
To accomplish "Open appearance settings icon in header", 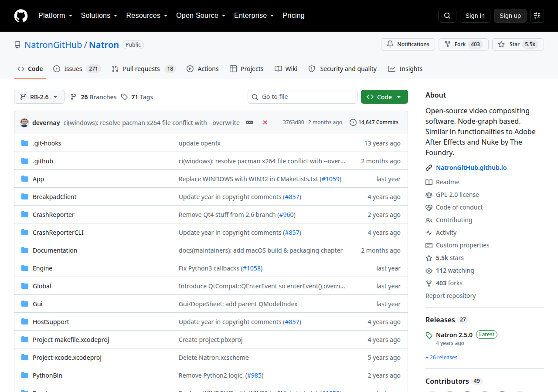I will tap(537, 16).
